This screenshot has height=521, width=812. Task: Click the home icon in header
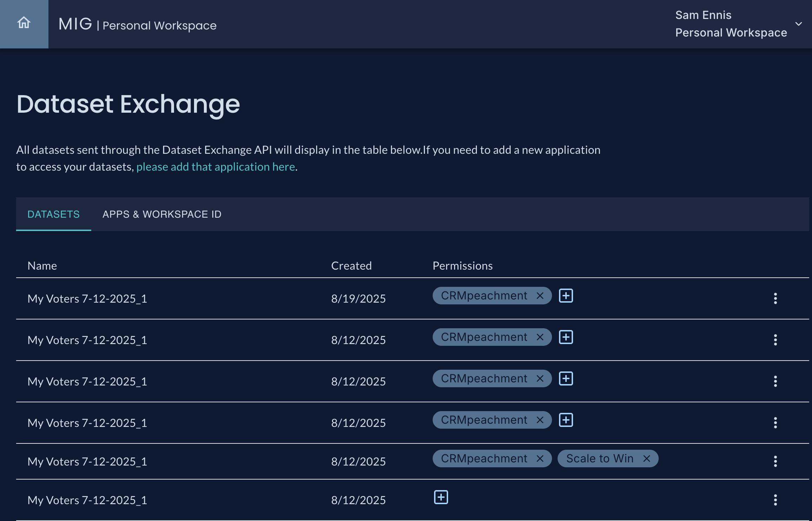24,23
